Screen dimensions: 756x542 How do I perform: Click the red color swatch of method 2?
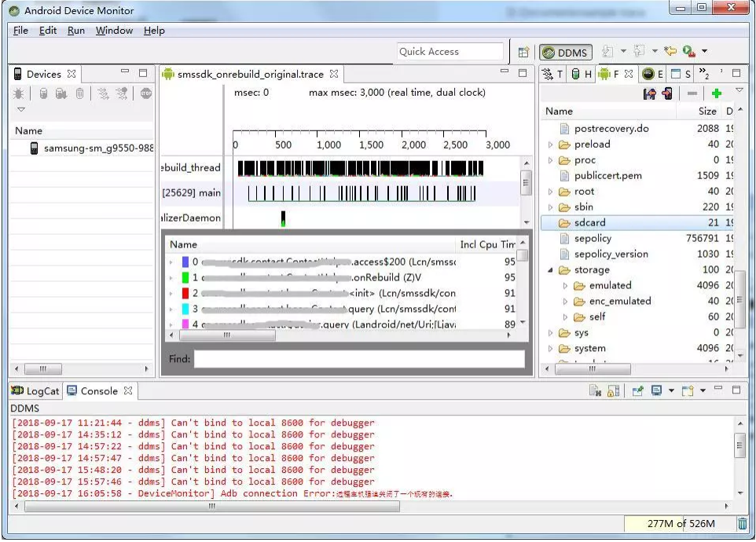click(x=185, y=293)
